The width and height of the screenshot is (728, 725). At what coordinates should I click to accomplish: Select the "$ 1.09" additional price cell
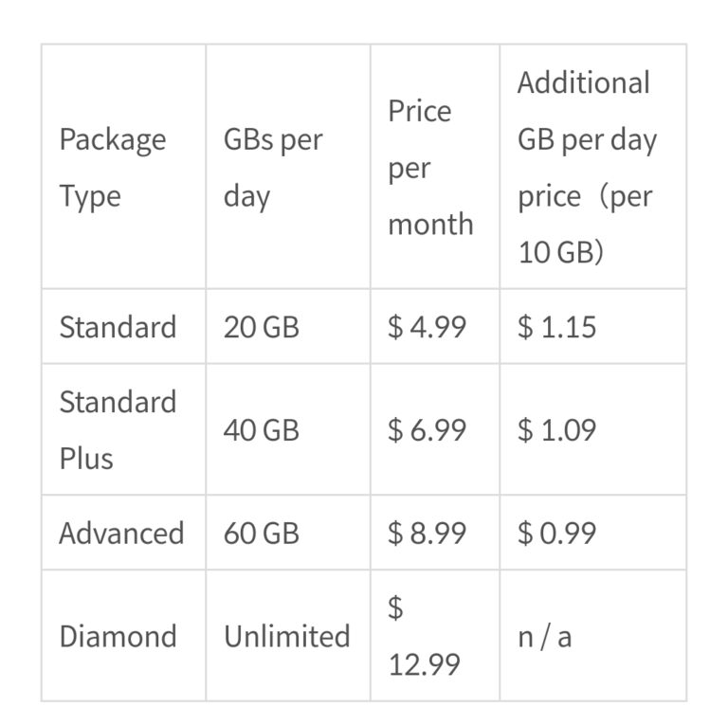pos(557,430)
